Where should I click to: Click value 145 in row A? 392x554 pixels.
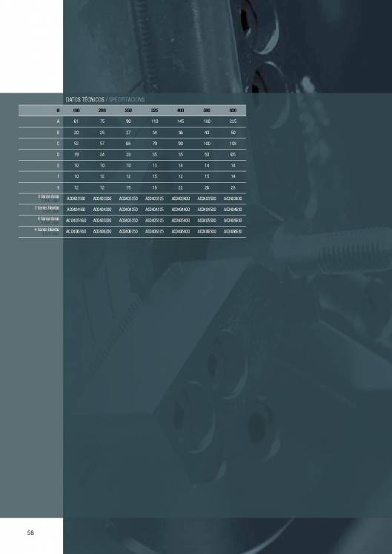(x=181, y=121)
